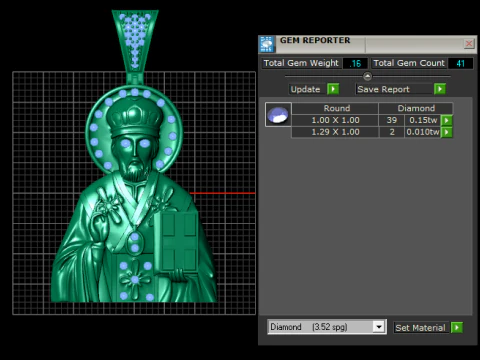Click the 0.010tw weight cell

click(423, 132)
